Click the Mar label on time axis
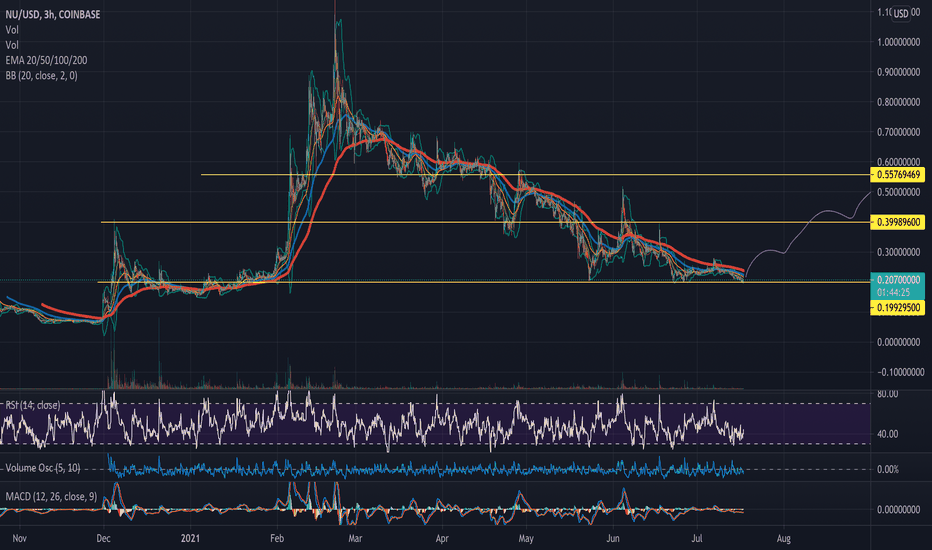Viewport: 932px width, 550px height. 355,539
